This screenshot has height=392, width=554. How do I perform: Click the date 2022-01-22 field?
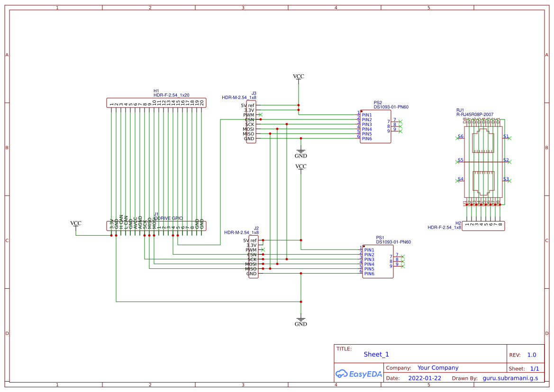(x=424, y=378)
